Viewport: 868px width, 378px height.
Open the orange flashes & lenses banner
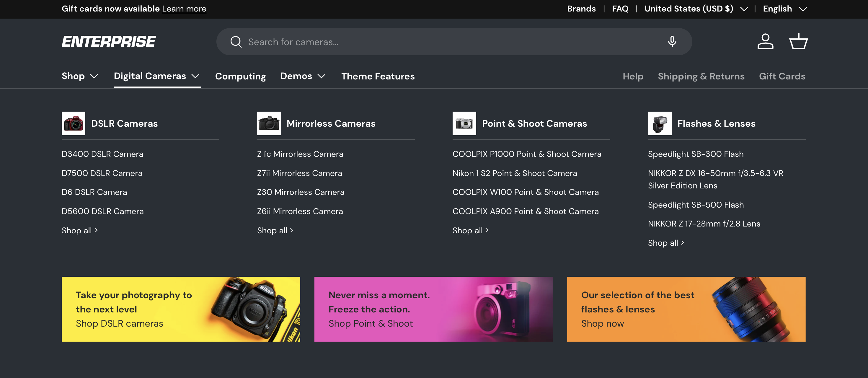click(686, 309)
